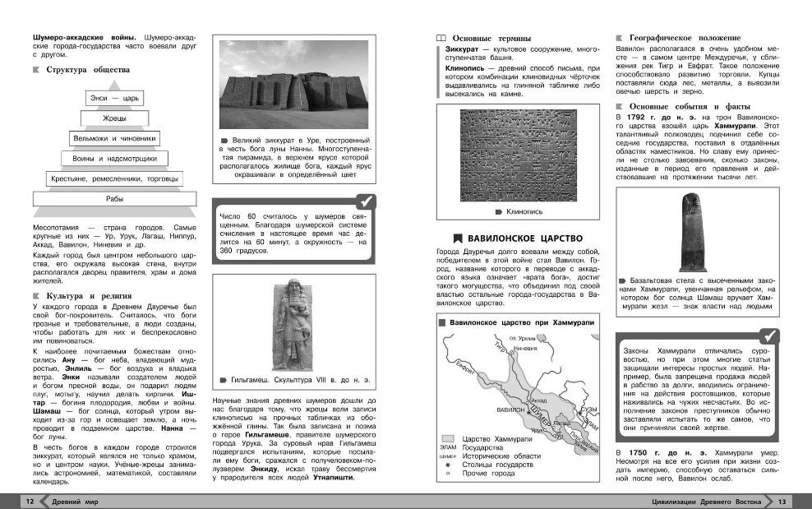
Task: Click the caption marker icon before «Клинопись»
Action: point(498,212)
